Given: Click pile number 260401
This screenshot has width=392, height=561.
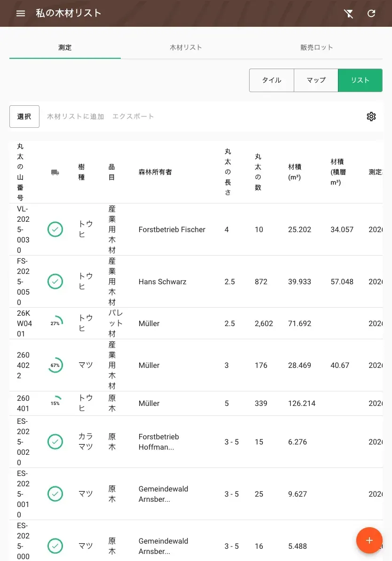Looking at the screenshot, I should (24, 403).
